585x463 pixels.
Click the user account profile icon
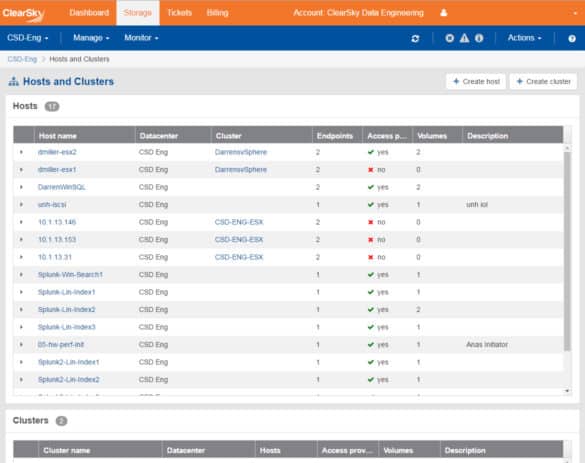point(444,13)
